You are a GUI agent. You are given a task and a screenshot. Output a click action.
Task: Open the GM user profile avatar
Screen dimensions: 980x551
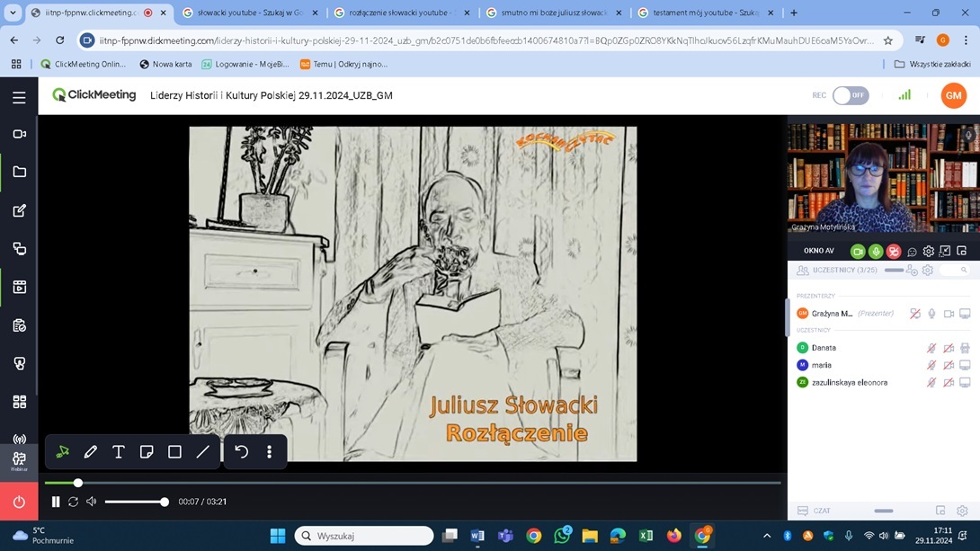tap(953, 95)
